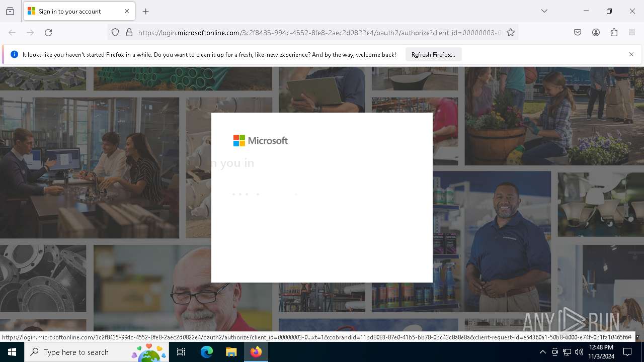The width and height of the screenshot is (644, 362).
Task: Select the 'Sign in to your account' tab
Action: coord(79,11)
